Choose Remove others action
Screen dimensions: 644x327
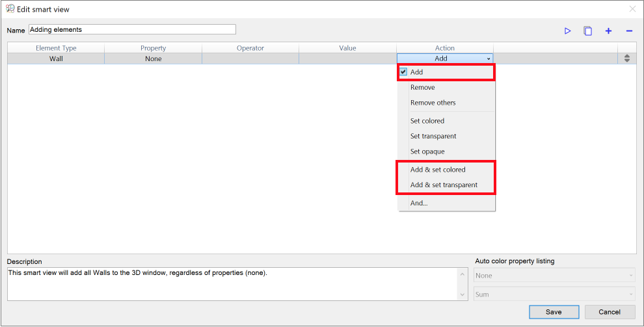point(447,103)
